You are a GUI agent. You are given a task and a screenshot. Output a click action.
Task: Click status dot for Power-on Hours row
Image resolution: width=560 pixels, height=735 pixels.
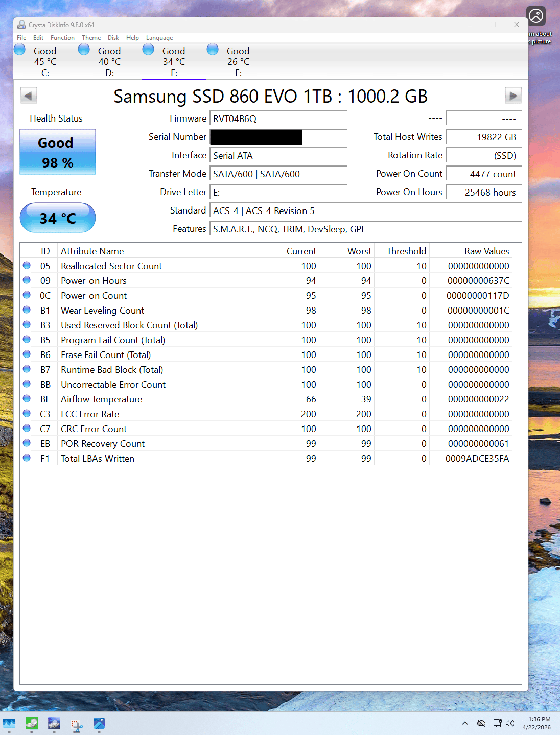point(27,280)
